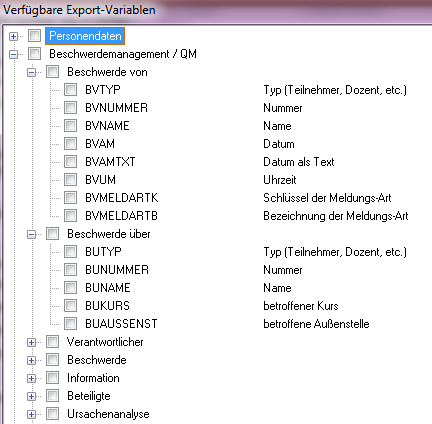The image size is (432, 424).
Task: Click the Verantwortlicher label
Action: click(105, 342)
